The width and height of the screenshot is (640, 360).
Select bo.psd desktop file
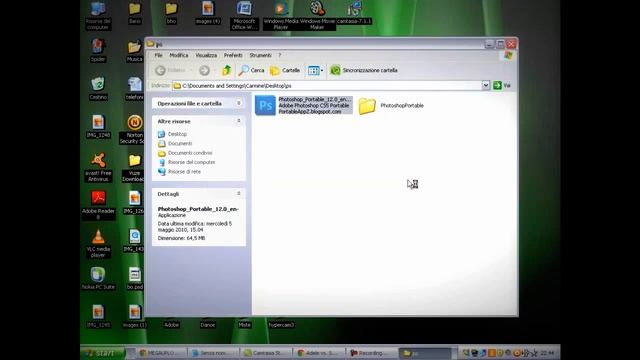coord(134,278)
